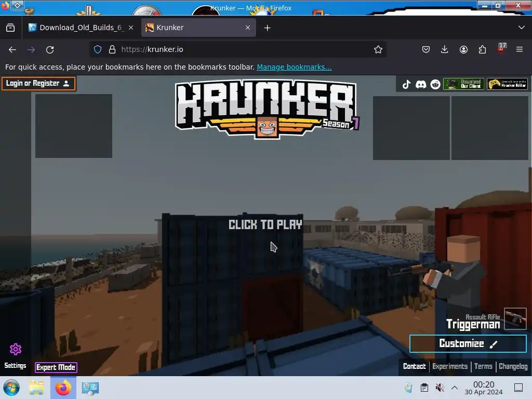Select the Assault Rifle weapon thumbnail
The image size is (532, 399).
pyautogui.click(x=515, y=318)
